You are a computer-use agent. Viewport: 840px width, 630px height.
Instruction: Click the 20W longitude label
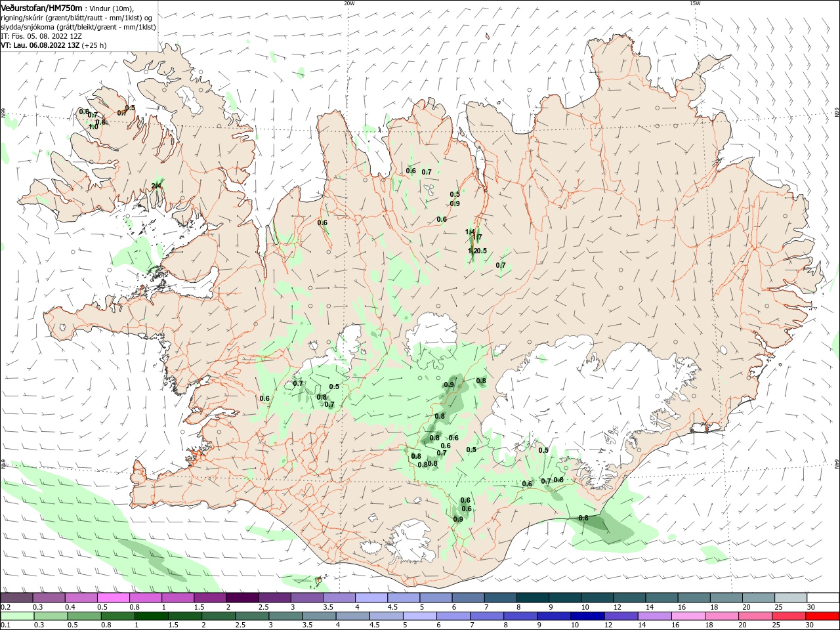pyautogui.click(x=349, y=3)
